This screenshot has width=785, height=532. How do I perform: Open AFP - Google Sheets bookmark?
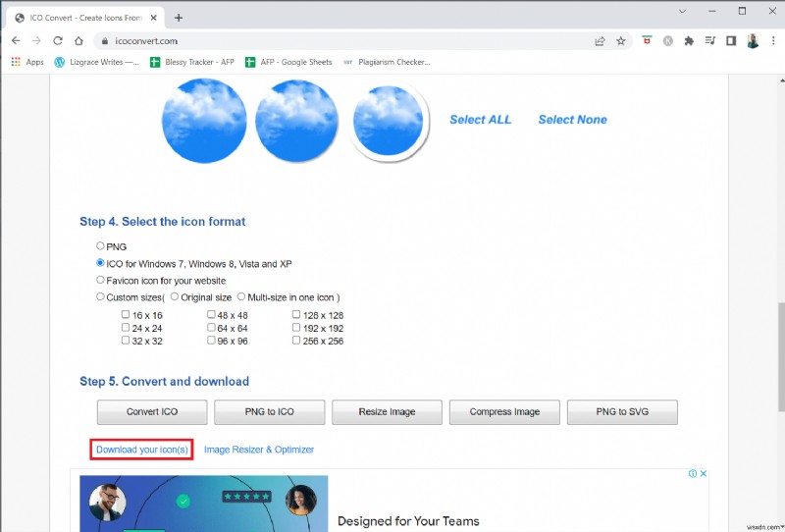pos(288,62)
